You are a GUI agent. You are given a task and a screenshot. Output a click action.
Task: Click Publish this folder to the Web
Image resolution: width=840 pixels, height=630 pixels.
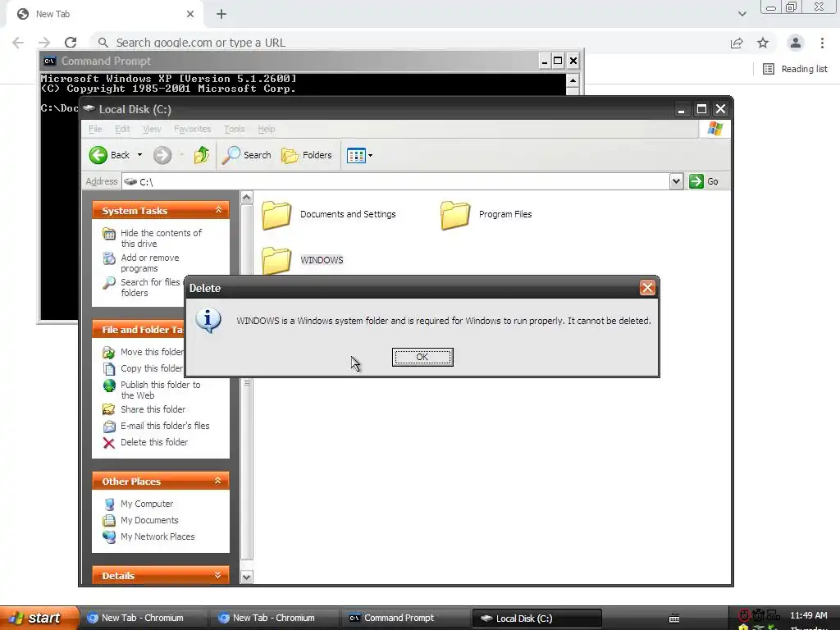point(160,390)
